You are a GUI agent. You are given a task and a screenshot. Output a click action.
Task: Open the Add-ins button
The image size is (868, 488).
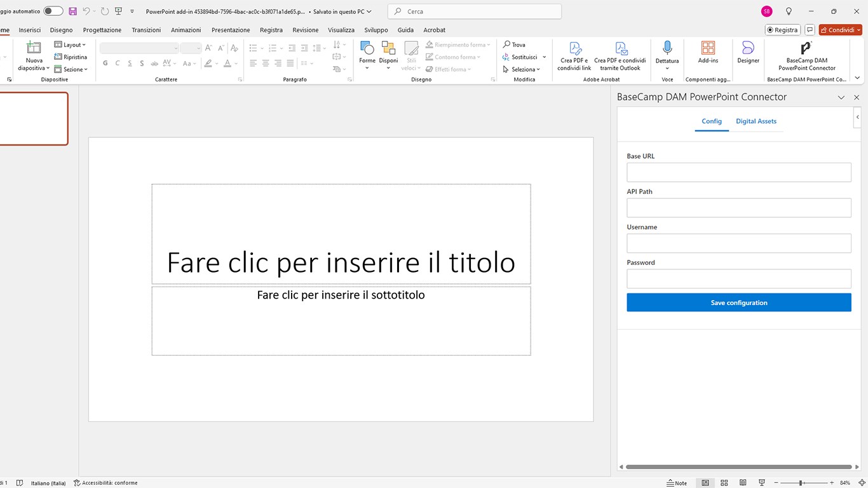click(x=708, y=53)
